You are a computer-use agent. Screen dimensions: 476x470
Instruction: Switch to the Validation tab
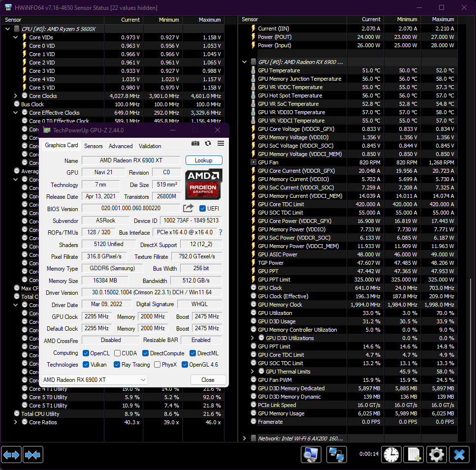[150, 146]
